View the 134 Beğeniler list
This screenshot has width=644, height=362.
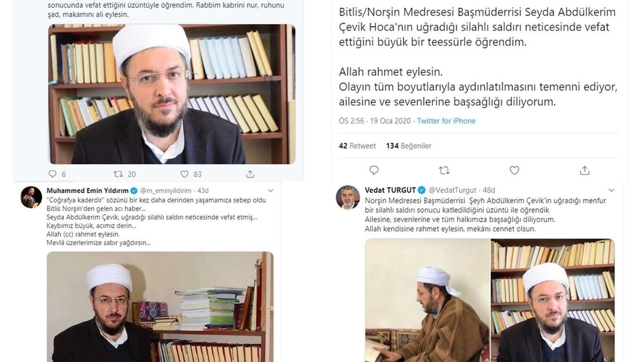point(409,146)
